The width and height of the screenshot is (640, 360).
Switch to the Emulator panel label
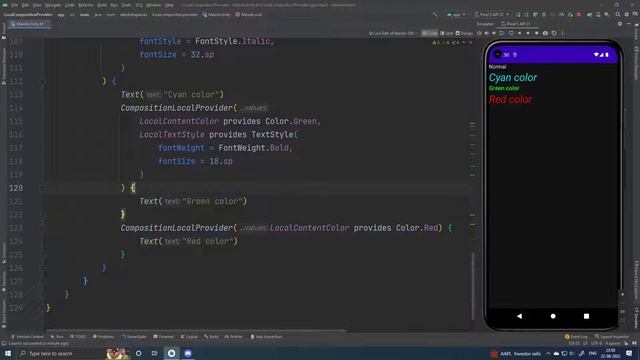485,24
